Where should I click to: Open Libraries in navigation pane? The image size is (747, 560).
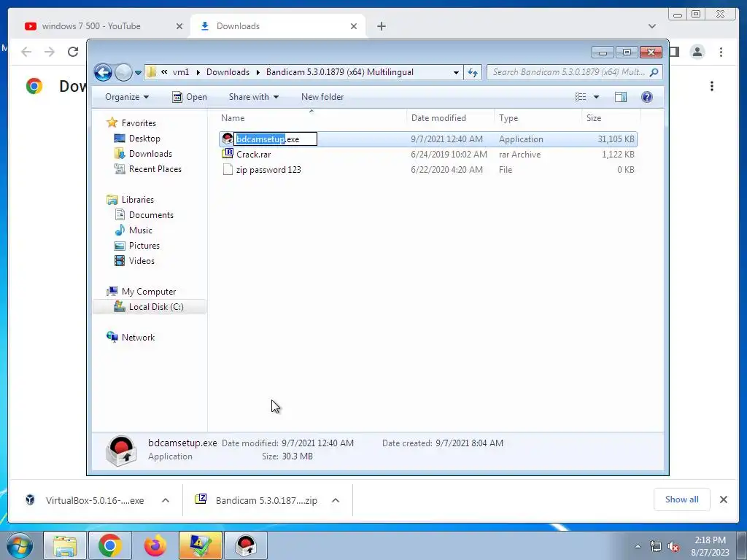point(137,200)
